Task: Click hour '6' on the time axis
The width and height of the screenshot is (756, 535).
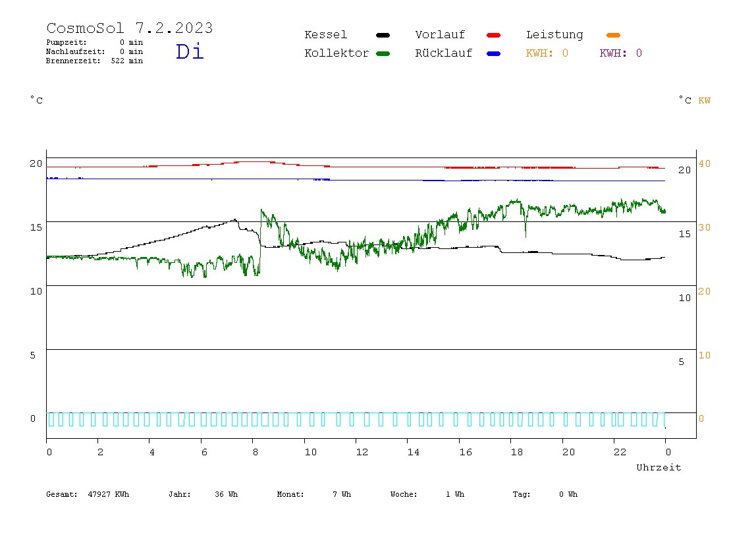Action: [204, 452]
